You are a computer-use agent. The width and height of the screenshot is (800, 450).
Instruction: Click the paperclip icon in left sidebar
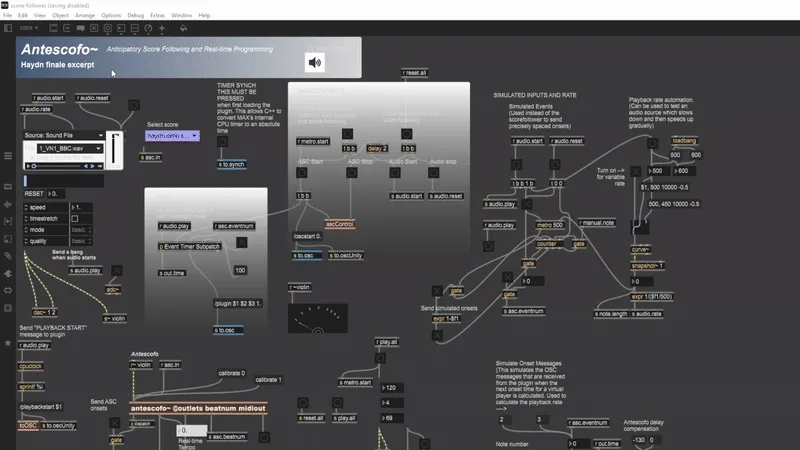point(8,255)
